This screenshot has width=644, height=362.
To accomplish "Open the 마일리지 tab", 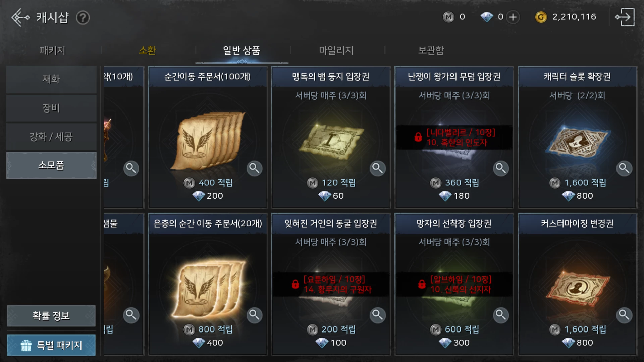I will coord(336,50).
